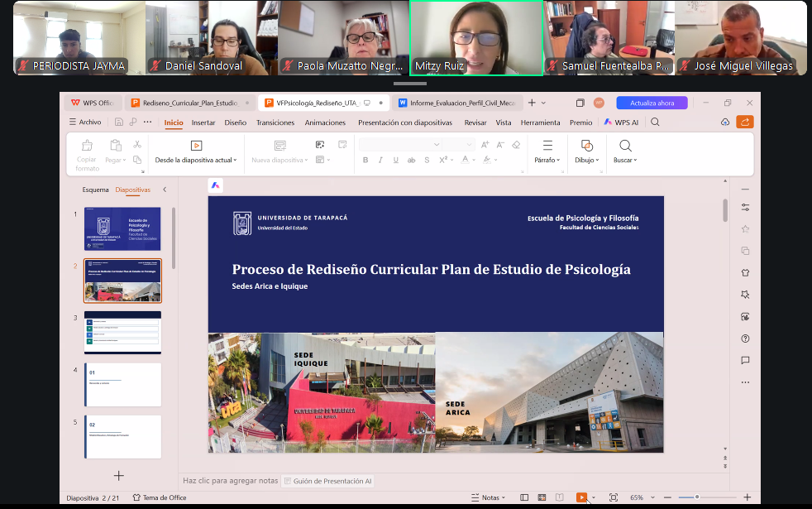Adjust the zoom slider handle

coord(697,497)
